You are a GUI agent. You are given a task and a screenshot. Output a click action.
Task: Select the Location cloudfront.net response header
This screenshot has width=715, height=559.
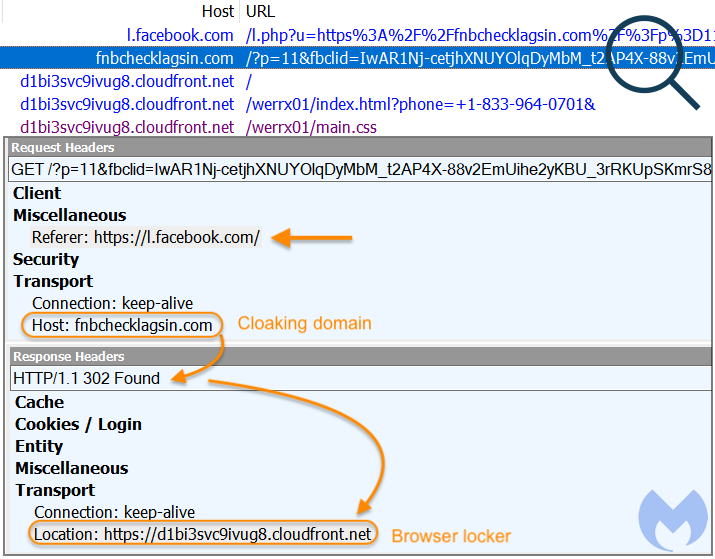click(x=203, y=535)
